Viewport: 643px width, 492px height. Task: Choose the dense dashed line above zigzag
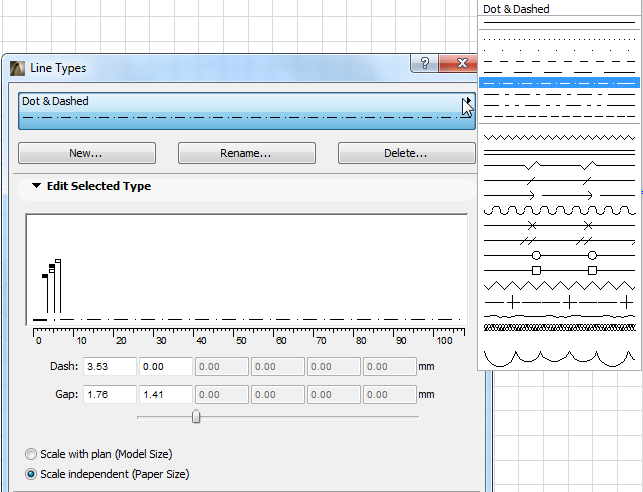559,116
